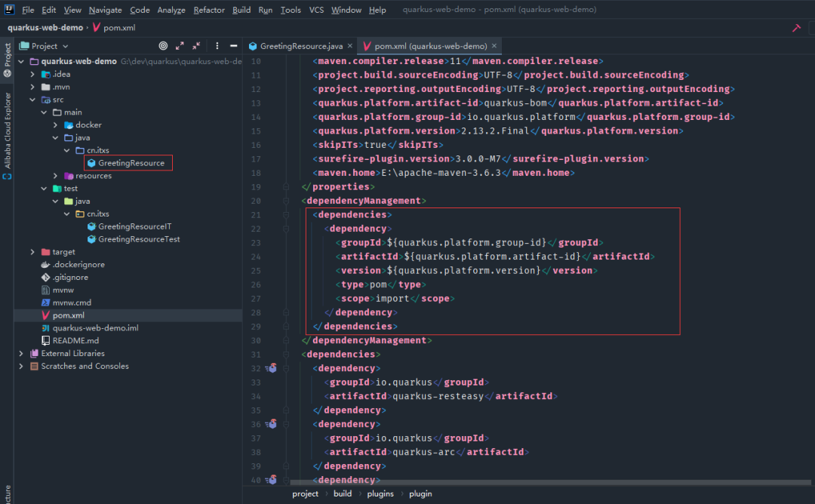815x504 pixels.
Task: Select GreetingResource class in tree
Action: point(131,163)
